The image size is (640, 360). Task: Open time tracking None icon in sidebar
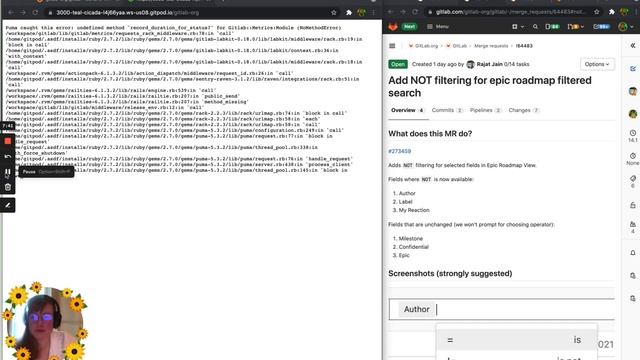tap(633, 156)
